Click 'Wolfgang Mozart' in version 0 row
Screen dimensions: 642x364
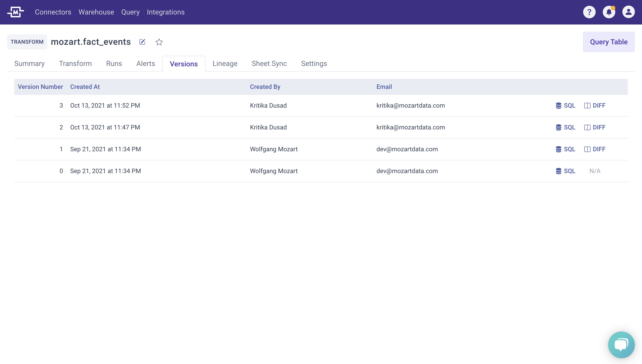coord(274,171)
